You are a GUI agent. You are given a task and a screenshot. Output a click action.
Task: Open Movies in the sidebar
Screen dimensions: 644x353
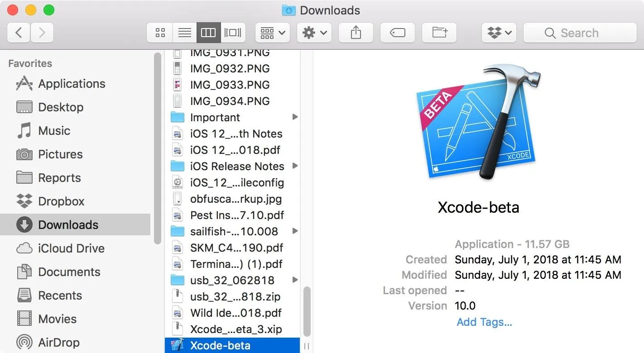75,319
